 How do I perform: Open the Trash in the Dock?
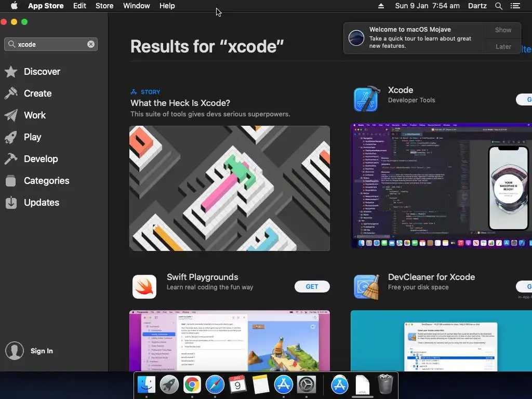(385, 384)
